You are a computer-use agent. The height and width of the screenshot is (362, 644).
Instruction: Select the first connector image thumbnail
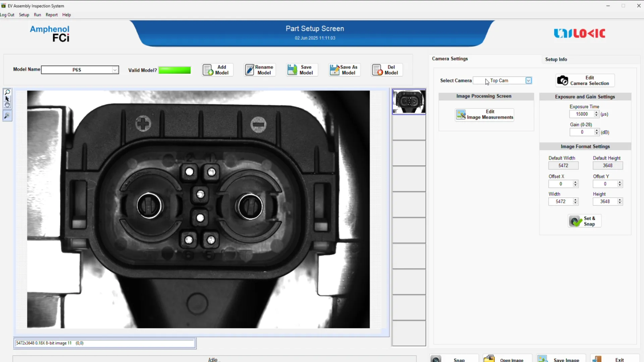[x=409, y=102]
